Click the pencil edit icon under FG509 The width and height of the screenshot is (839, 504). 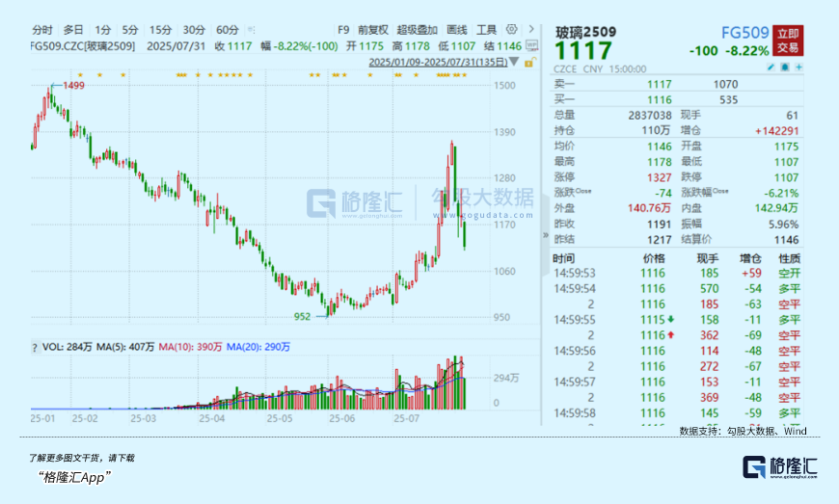point(771,67)
